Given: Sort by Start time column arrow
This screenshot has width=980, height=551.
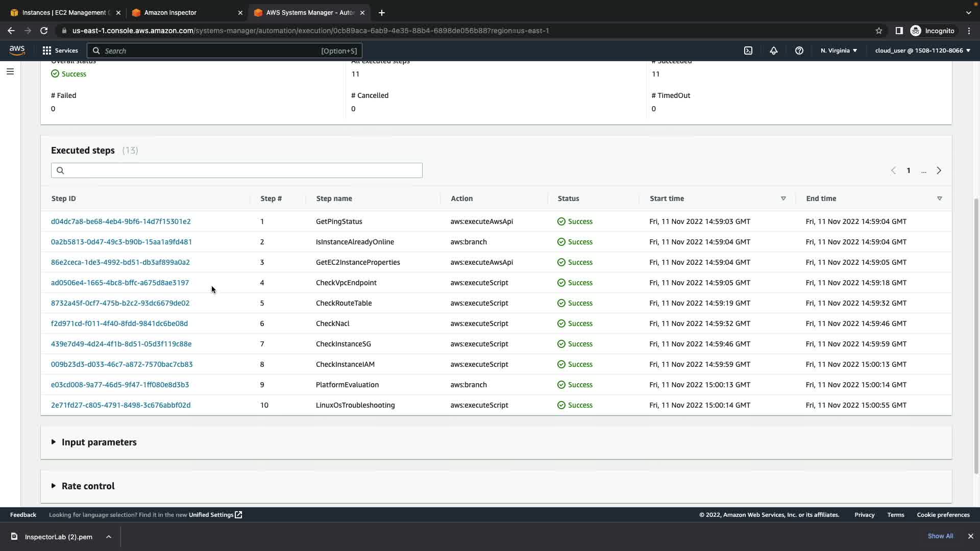Looking at the screenshot, I should [x=783, y=198].
